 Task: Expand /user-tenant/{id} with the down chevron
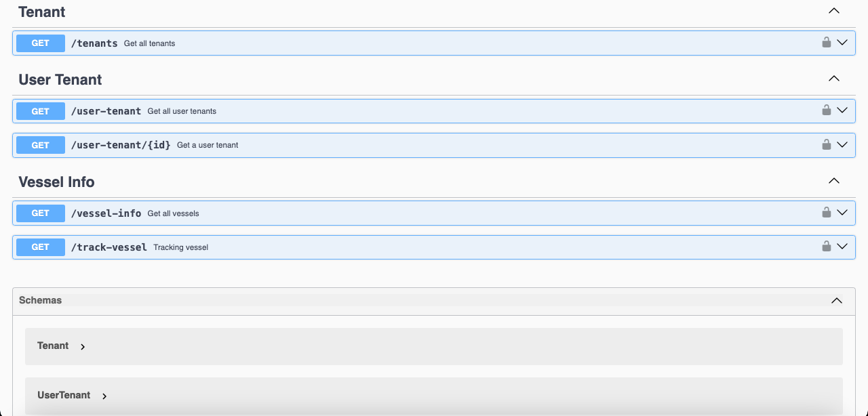pyautogui.click(x=842, y=144)
